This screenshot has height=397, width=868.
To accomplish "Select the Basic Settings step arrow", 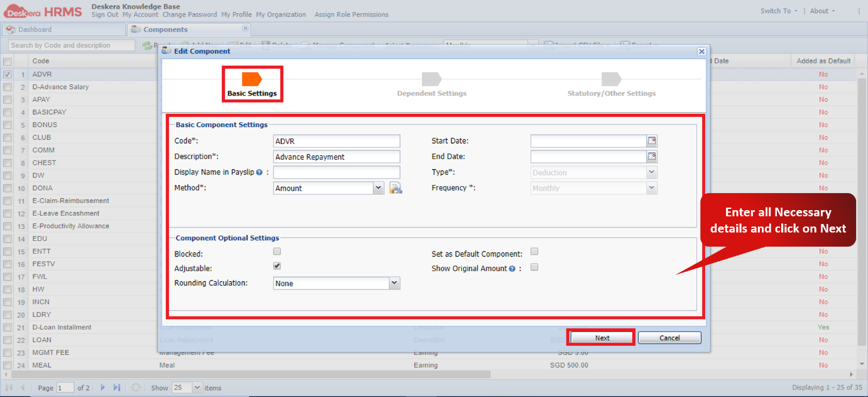I will click(x=251, y=79).
